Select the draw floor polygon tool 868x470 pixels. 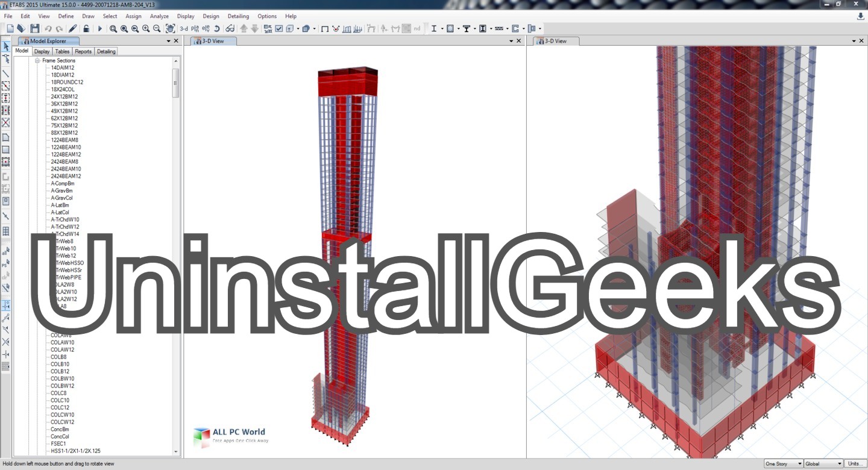[6, 137]
